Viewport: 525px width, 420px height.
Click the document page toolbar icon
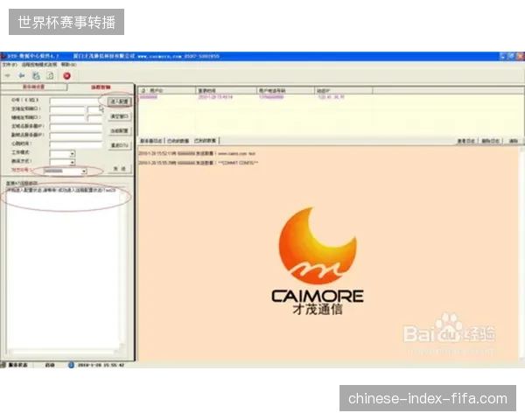(x=50, y=76)
